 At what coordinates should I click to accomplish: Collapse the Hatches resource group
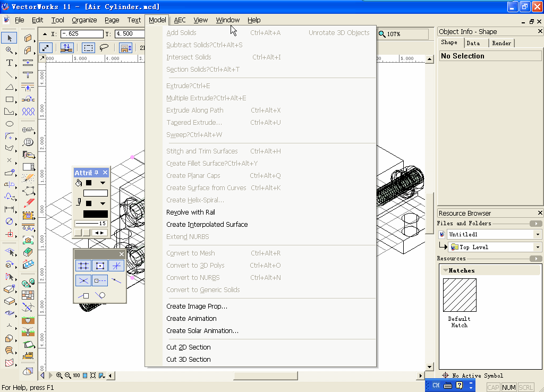click(445, 270)
